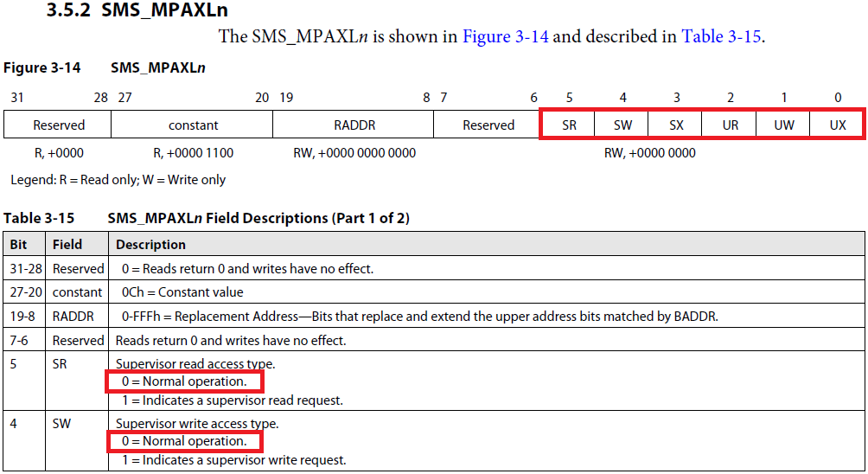Click the UR bit field in the register diagram

point(730,125)
